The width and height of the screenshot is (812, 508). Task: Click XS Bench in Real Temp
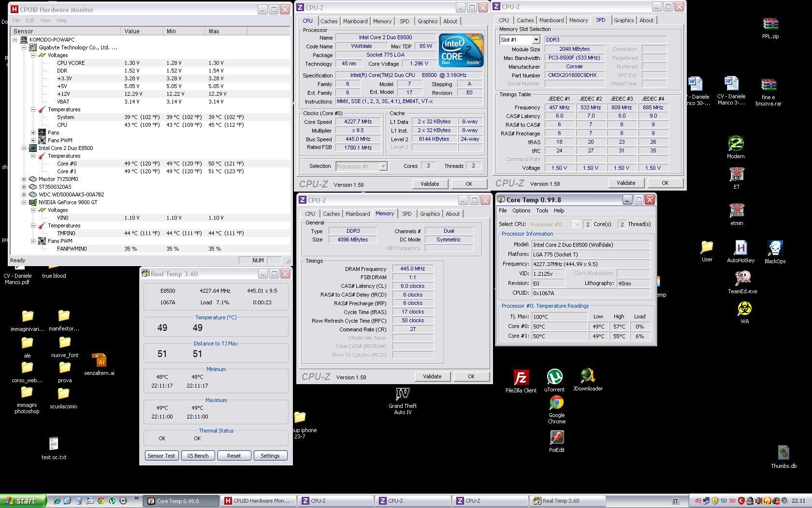pos(198,456)
